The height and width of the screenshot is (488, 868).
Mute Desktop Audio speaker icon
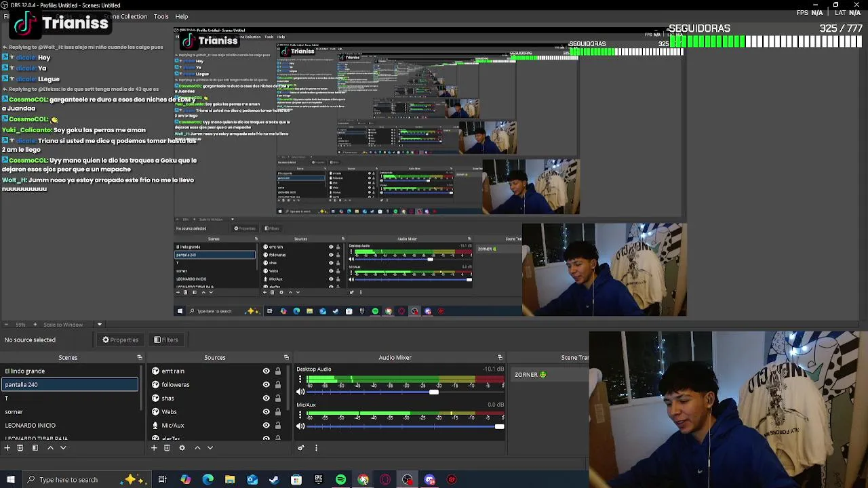coord(301,392)
